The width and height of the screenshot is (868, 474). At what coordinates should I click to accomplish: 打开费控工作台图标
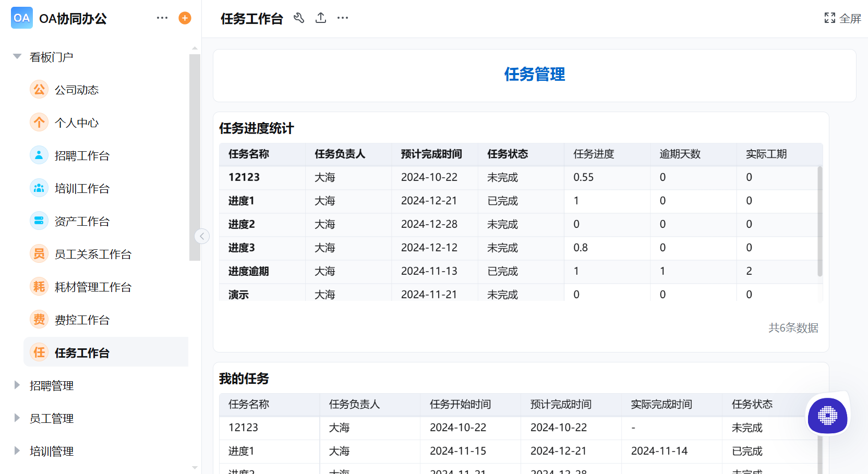click(39, 319)
